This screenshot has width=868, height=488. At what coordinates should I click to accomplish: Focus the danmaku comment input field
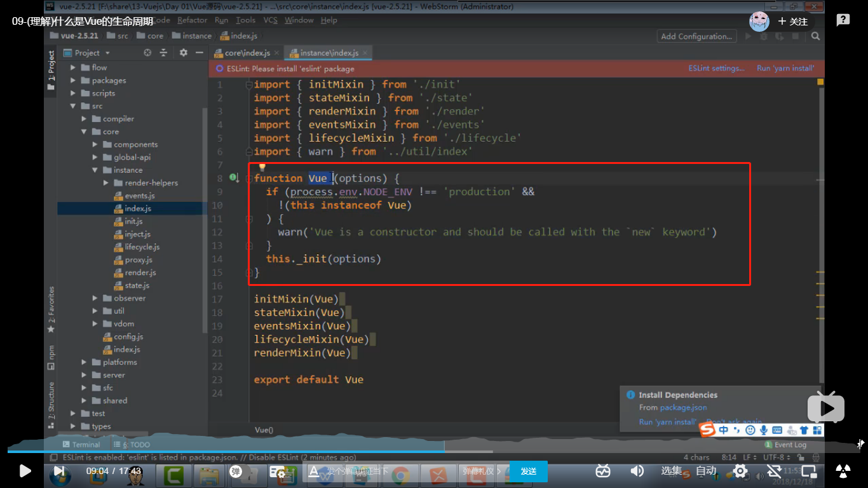(388, 471)
